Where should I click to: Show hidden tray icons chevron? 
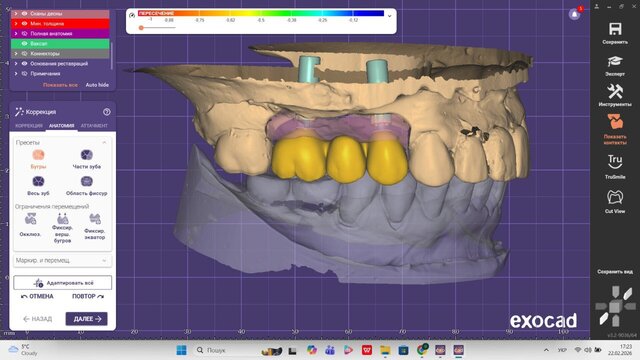[x=546, y=350]
